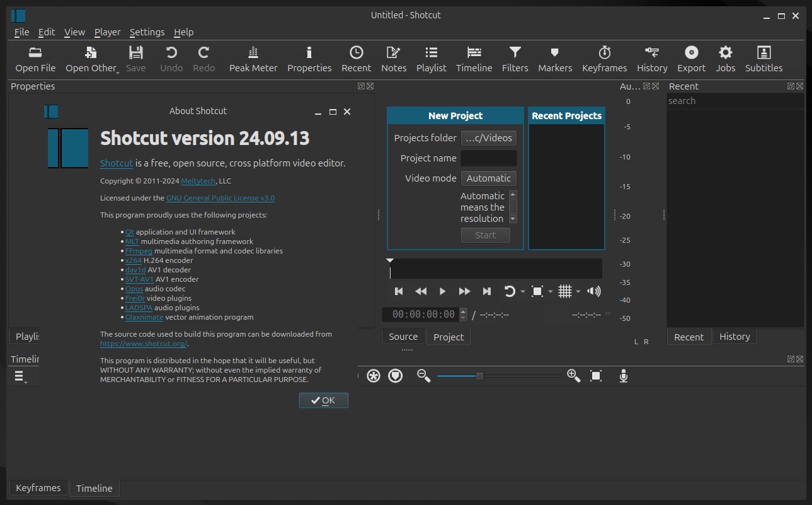This screenshot has height=505, width=812.
Task: Open the Export panel
Action: point(691,59)
